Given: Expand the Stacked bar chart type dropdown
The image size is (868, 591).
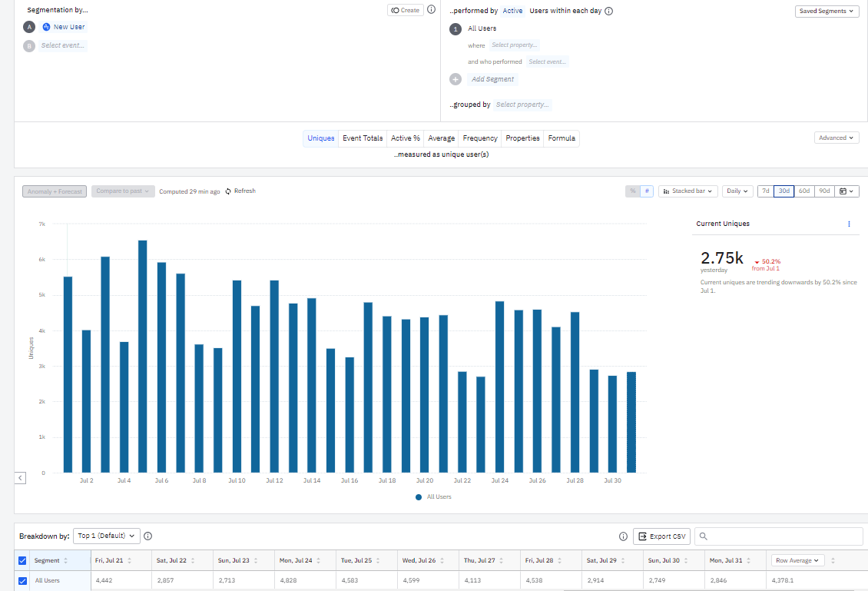Looking at the screenshot, I should click(x=688, y=191).
